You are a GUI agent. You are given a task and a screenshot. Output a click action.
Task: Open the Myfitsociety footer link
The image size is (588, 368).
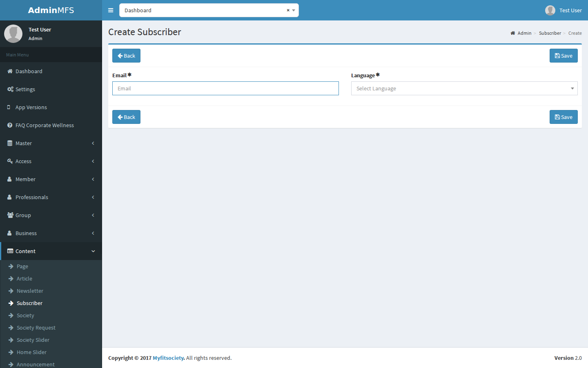coord(168,358)
